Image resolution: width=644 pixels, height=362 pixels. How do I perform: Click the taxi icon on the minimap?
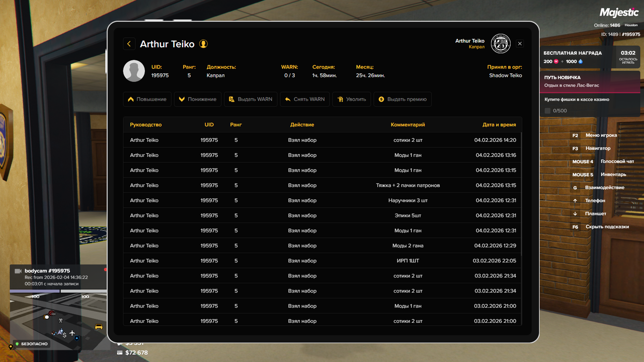click(99, 326)
